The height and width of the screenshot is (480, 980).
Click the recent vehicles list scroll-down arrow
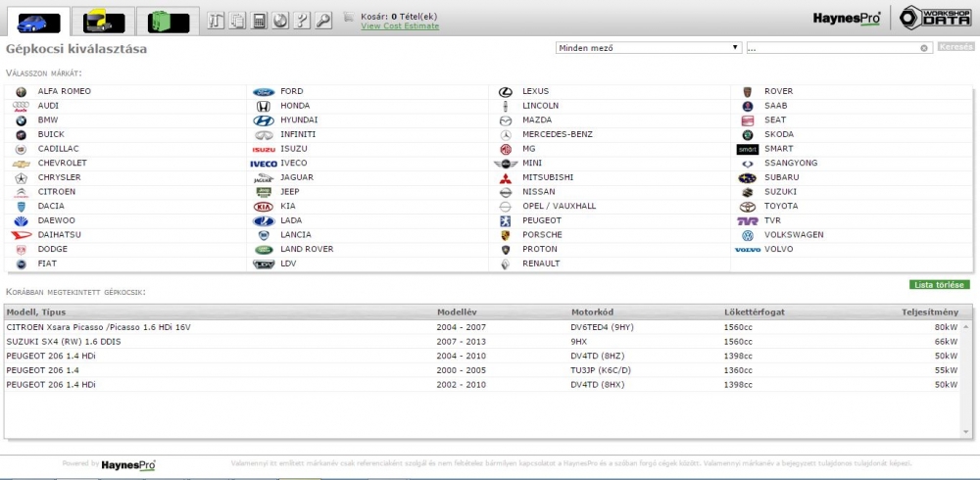coord(967,431)
